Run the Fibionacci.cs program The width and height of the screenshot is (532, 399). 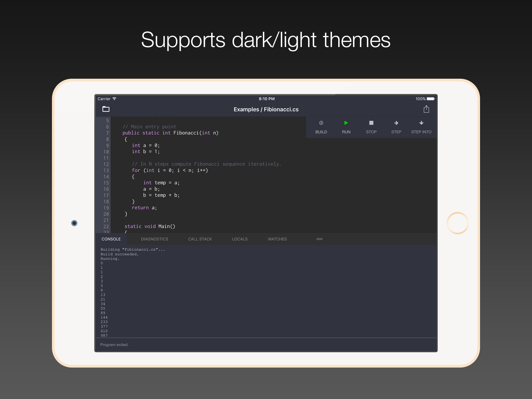346,127
